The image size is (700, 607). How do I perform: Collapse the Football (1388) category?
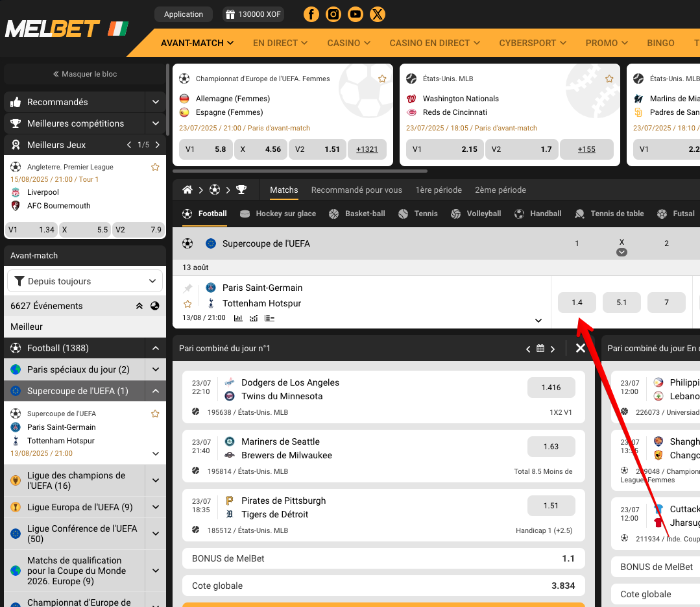coord(155,348)
